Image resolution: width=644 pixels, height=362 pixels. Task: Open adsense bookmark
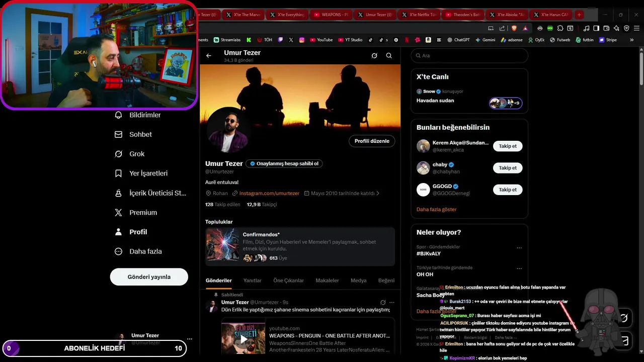point(512,40)
